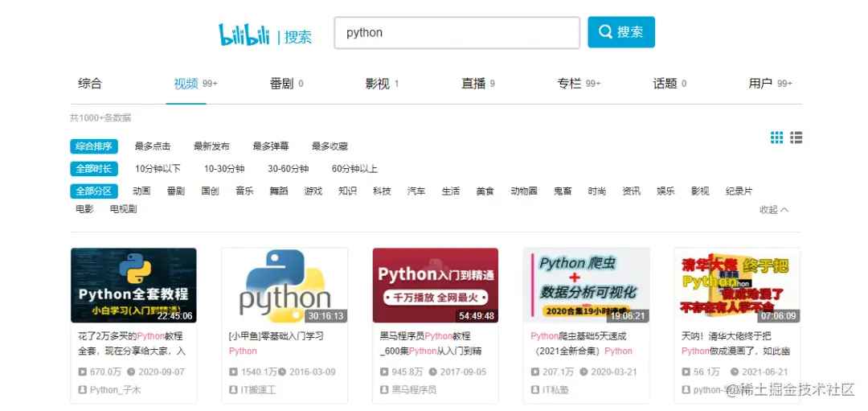Filter duration 60分钟以上
Viewport: 868px width, 411px height.
[355, 169]
